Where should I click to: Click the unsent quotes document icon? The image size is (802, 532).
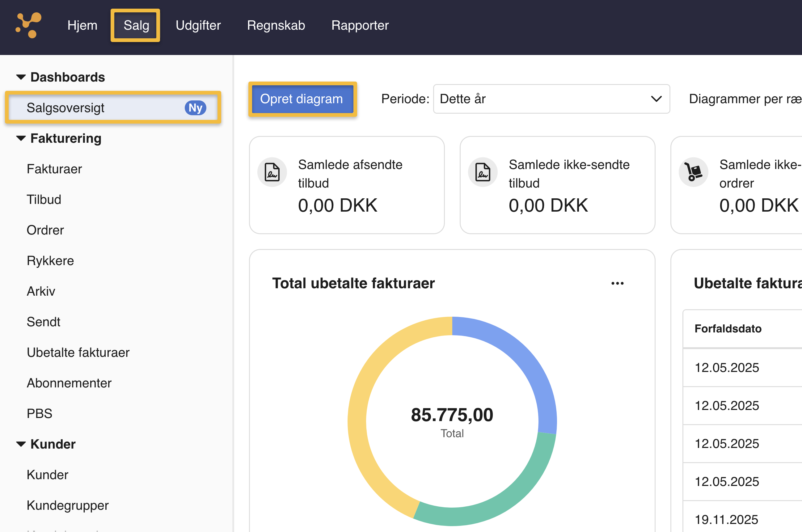coord(483,172)
